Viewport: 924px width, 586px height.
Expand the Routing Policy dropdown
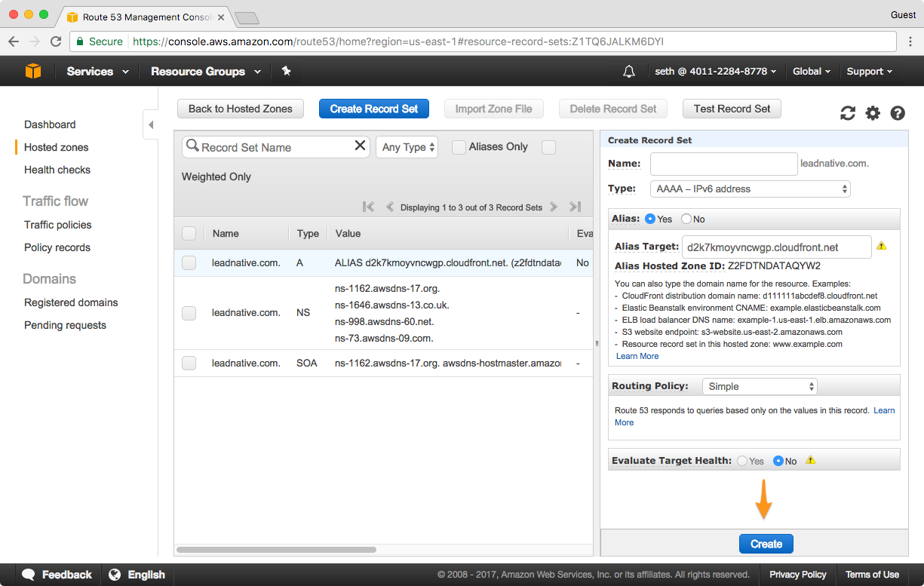760,386
